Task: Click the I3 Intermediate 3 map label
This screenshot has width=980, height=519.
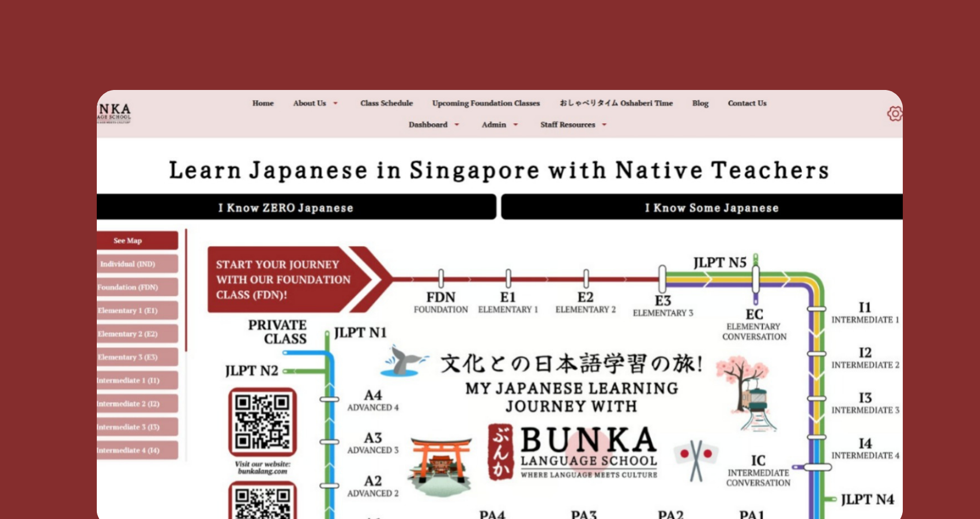Action: click(x=865, y=403)
